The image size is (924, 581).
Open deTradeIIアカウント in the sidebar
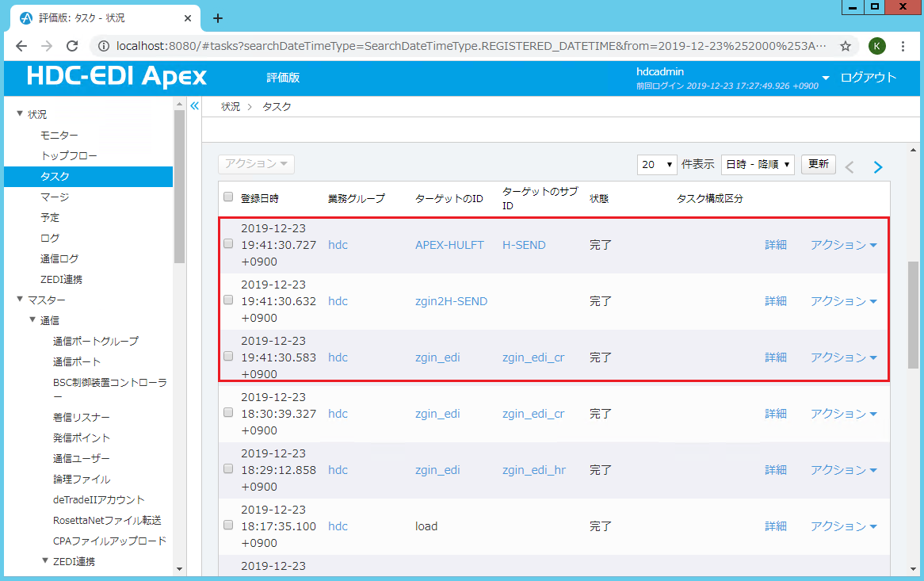pyautogui.click(x=98, y=499)
